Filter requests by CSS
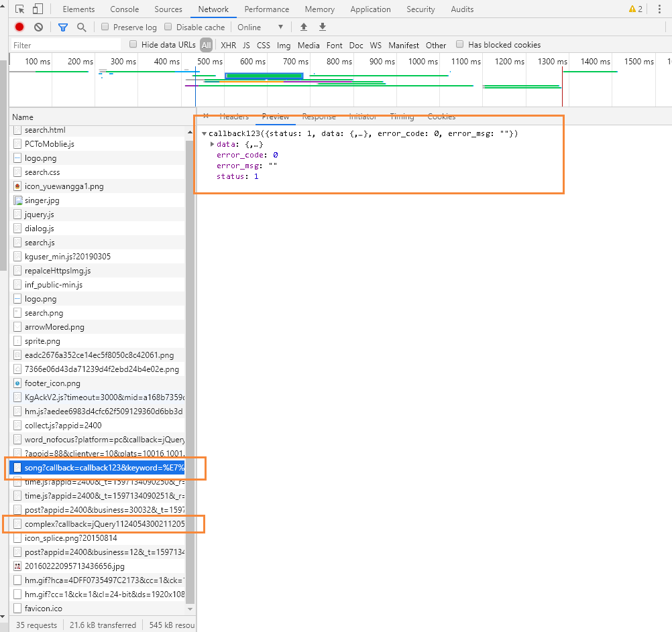Viewport: 672px width, 632px height. click(x=264, y=45)
